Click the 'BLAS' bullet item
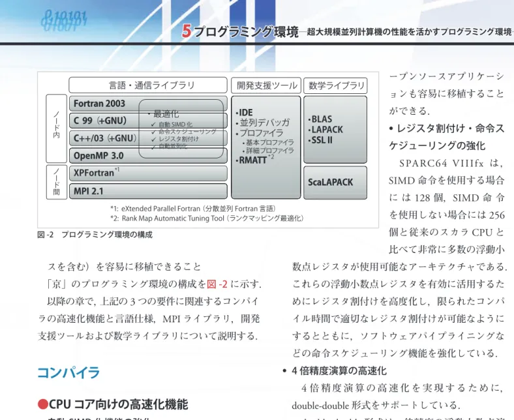 coord(322,119)
